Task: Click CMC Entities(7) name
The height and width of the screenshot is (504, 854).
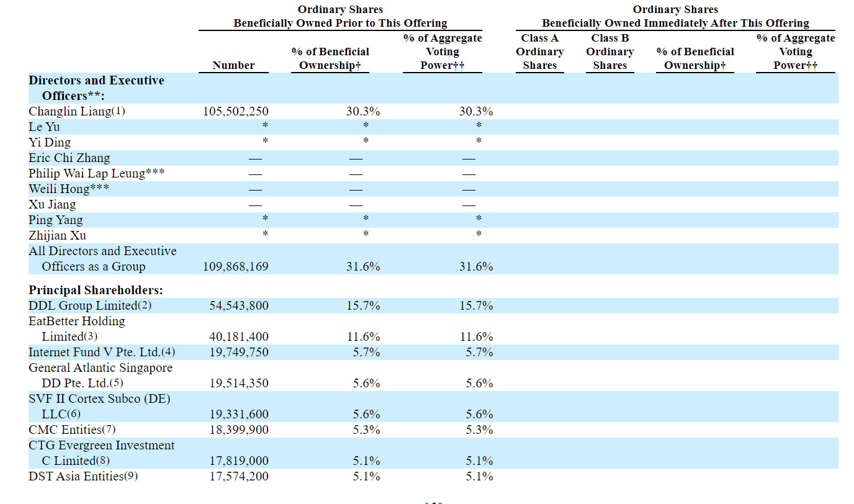Action: (x=72, y=430)
